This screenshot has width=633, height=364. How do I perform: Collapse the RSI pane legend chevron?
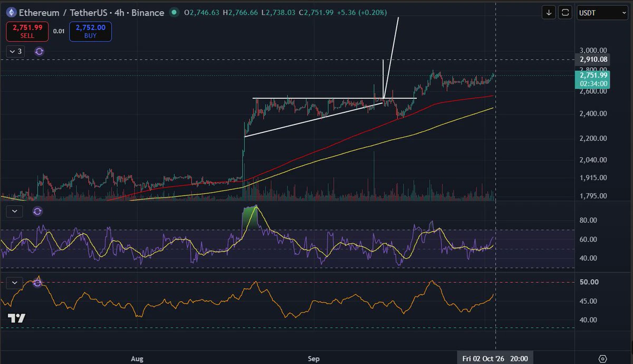tap(15, 212)
